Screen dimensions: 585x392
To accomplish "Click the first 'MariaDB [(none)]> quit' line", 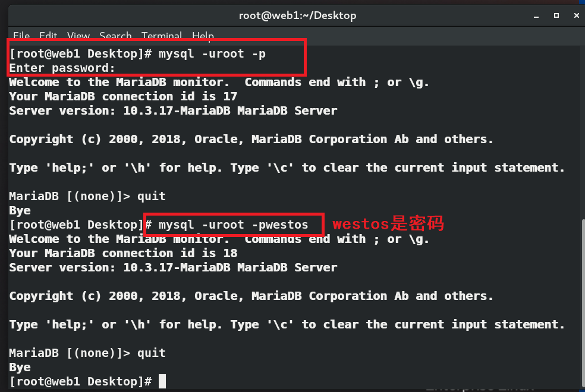I will pos(87,197).
